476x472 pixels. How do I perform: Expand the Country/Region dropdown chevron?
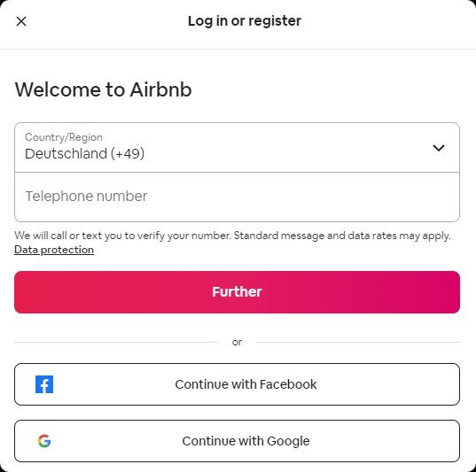point(439,148)
